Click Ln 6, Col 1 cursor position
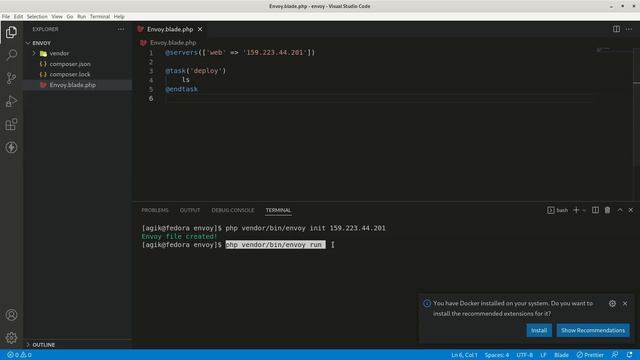Screen dimensions: 640x360 (x=464, y=355)
